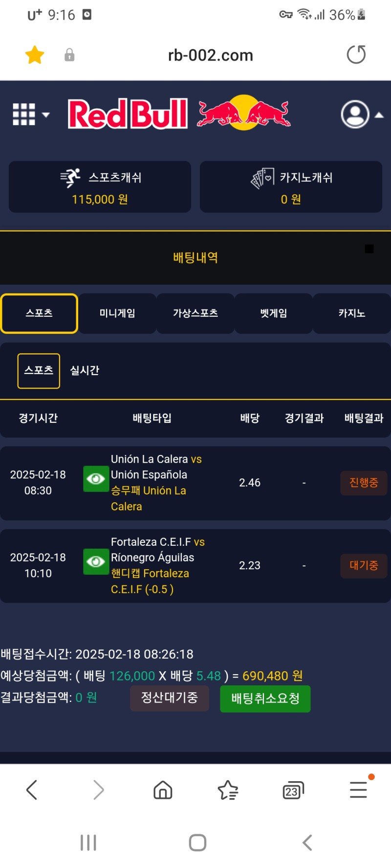Click the 진행중 status badge
The image size is (391, 868).
pyautogui.click(x=364, y=483)
